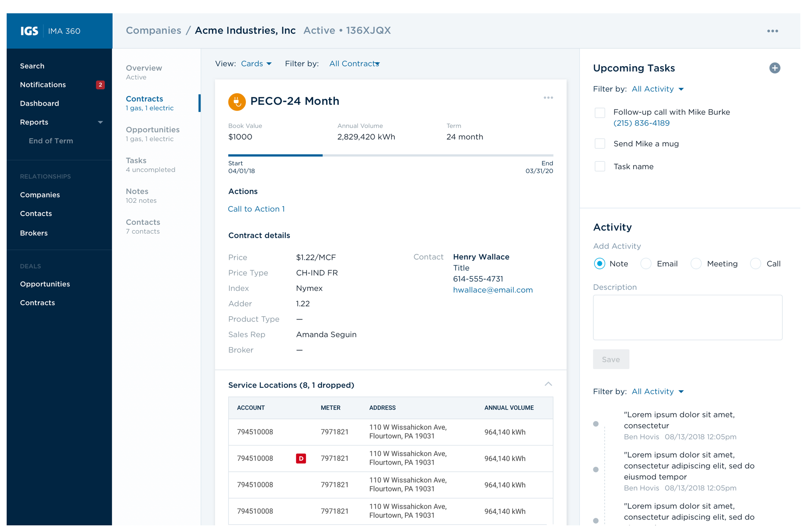The height and width of the screenshot is (532, 807).
Task: Open Activity feed All Activity filter
Action: (658, 392)
